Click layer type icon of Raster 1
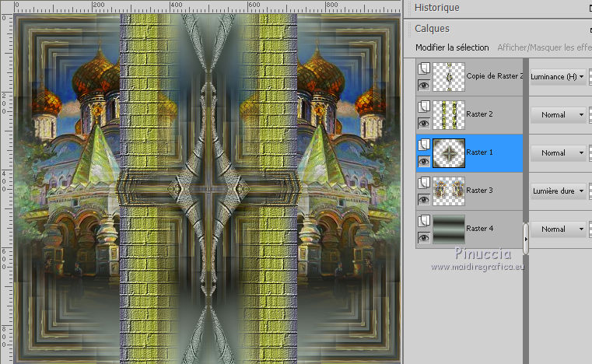Viewport: 592px width, 364px height. 424,145
